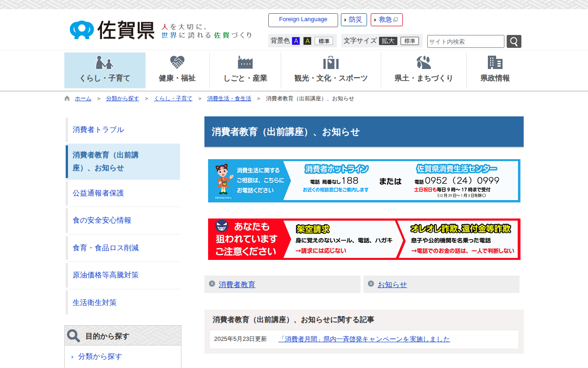Image resolution: width=588 pixels, height=368 pixels.
Task: Open 消費者トラブル in the sidebar
Action: (x=123, y=130)
